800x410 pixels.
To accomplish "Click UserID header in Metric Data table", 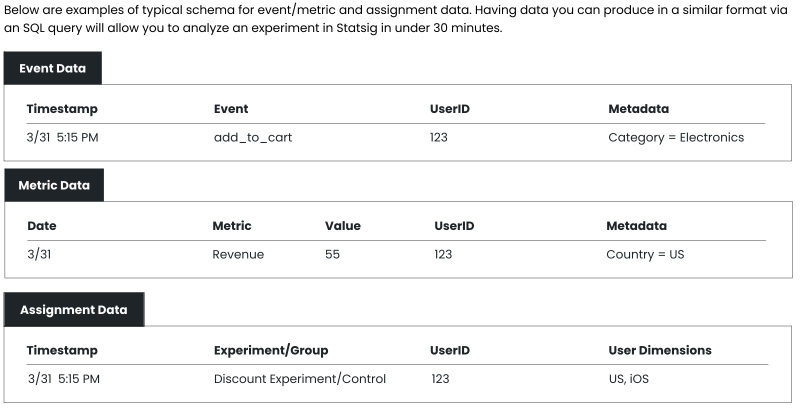I will (x=454, y=226).
